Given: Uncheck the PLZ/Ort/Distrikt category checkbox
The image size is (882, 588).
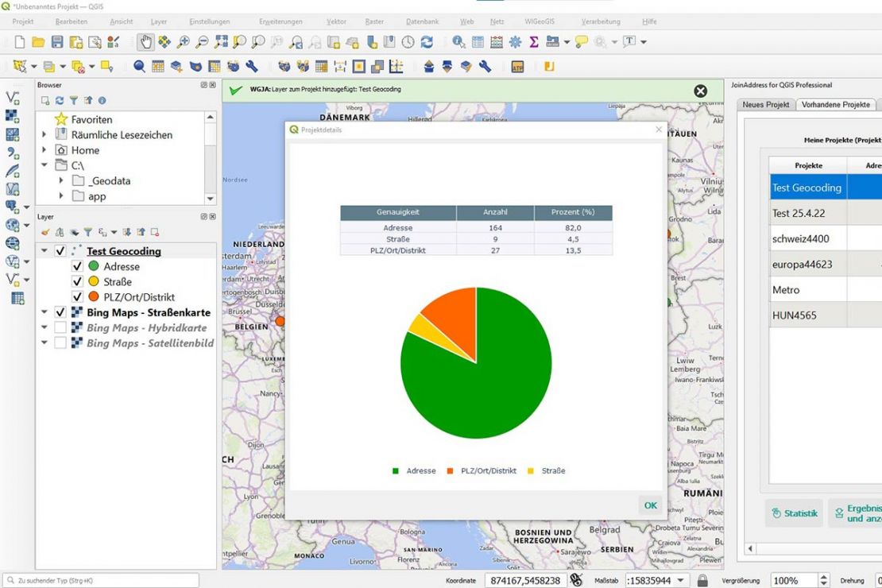Looking at the screenshot, I should 78,296.
